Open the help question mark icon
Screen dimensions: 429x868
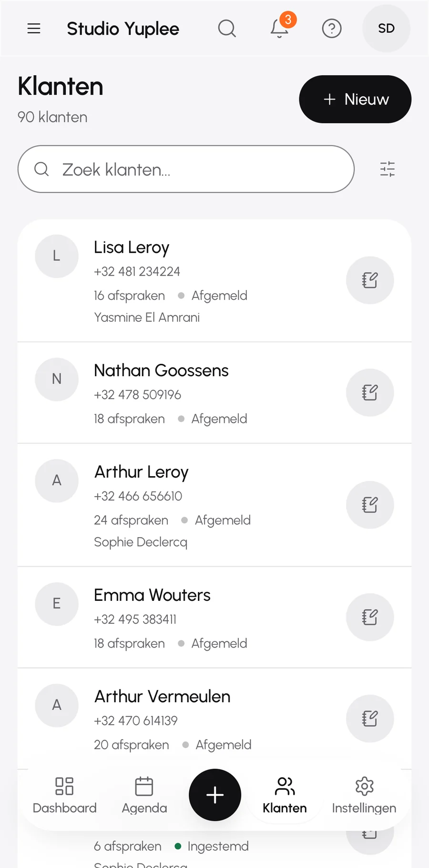(332, 29)
